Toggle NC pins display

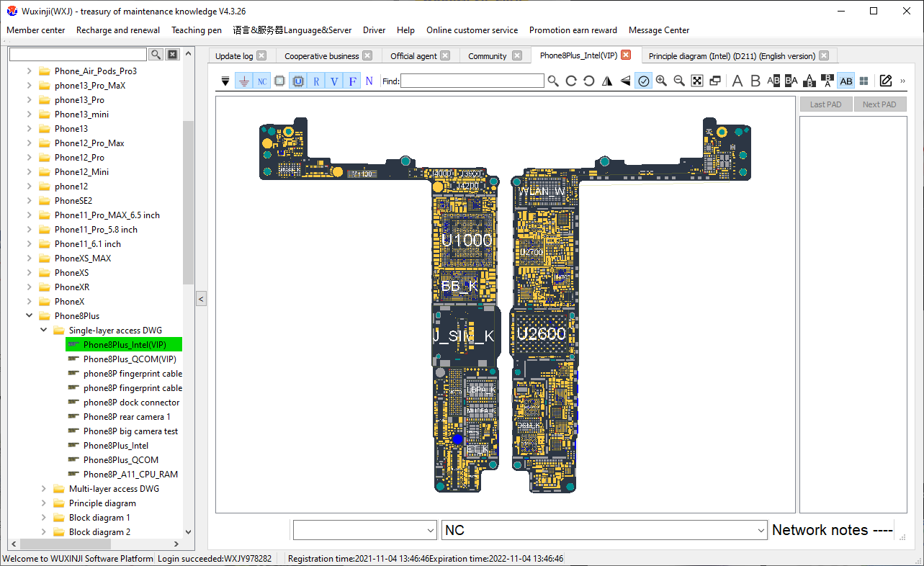(x=262, y=81)
